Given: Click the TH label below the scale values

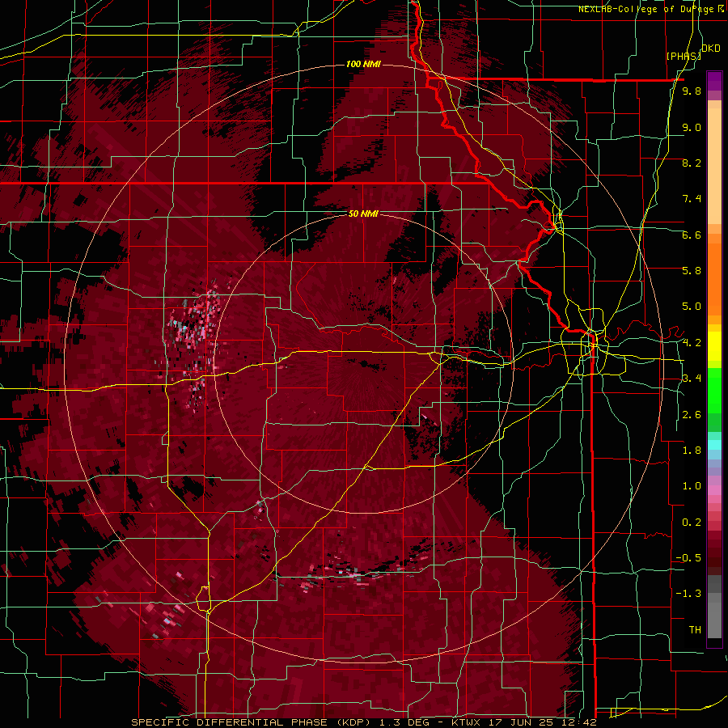Looking at the screenshot, I should [x=695, y=630].
